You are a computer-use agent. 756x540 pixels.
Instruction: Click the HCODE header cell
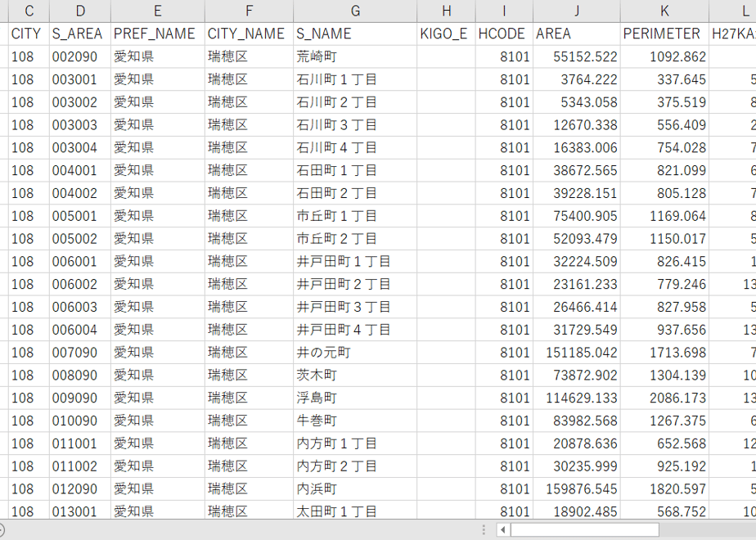coord(504,34)
